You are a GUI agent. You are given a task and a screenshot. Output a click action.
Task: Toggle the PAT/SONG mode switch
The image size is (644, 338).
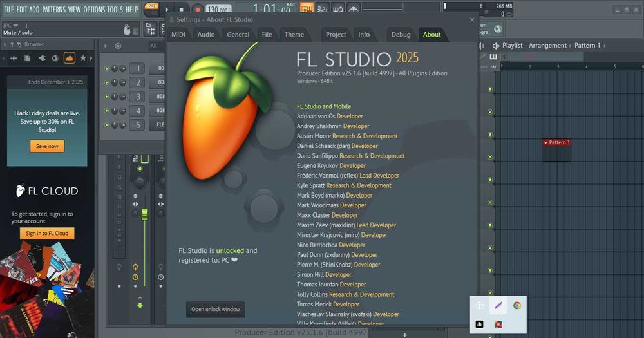point(151,9)
